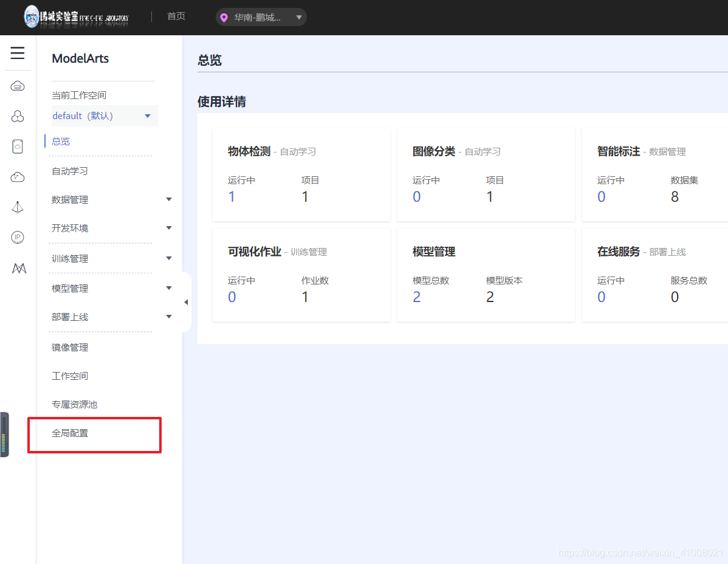Expand the 数据管理 menu arrow
Screen dimensions: 728x564
[169, 199]
